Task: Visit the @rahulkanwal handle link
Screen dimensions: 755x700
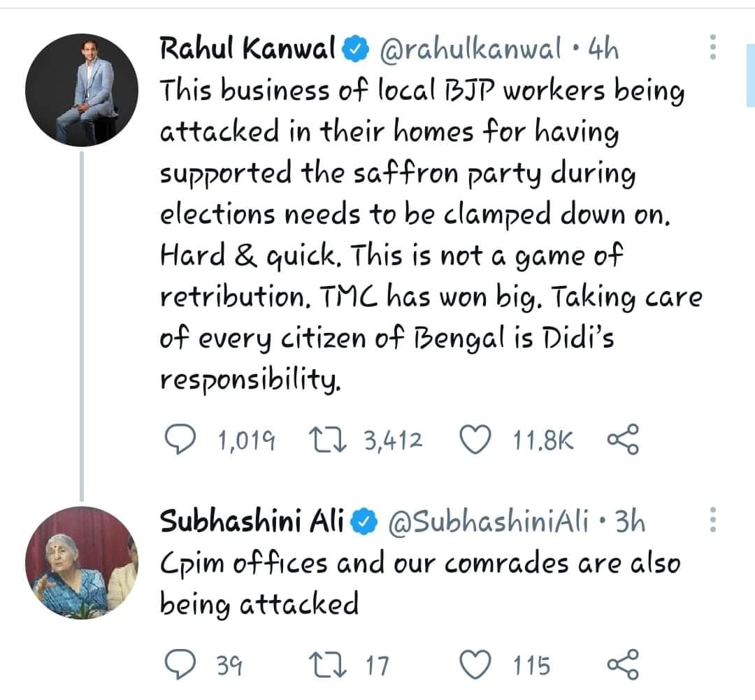Action: [x=470, y=48]
